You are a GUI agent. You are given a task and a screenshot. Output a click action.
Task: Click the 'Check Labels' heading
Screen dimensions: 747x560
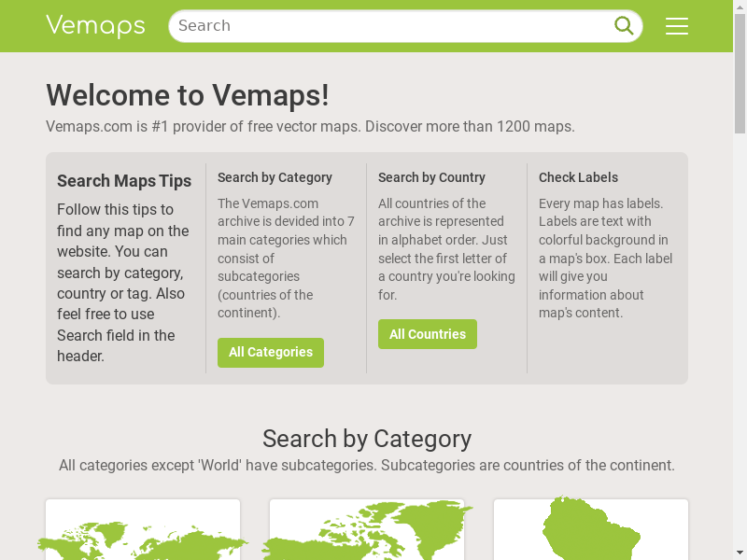coord(578,177)
